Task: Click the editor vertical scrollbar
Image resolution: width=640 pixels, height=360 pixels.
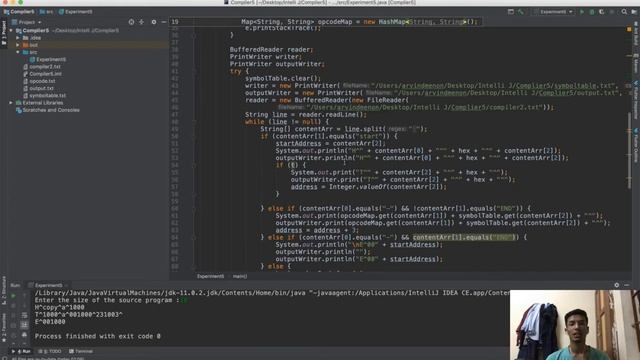Action: point(629,151)
